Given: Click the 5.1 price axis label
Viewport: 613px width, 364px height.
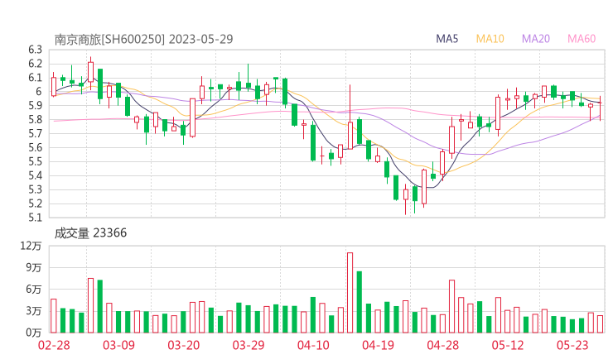Looking at the screenshot, I should point(35,218).
